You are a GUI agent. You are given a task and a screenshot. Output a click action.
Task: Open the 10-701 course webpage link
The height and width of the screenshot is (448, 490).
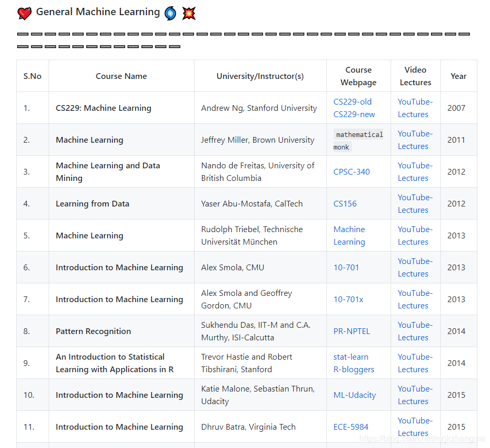[346, 268]
